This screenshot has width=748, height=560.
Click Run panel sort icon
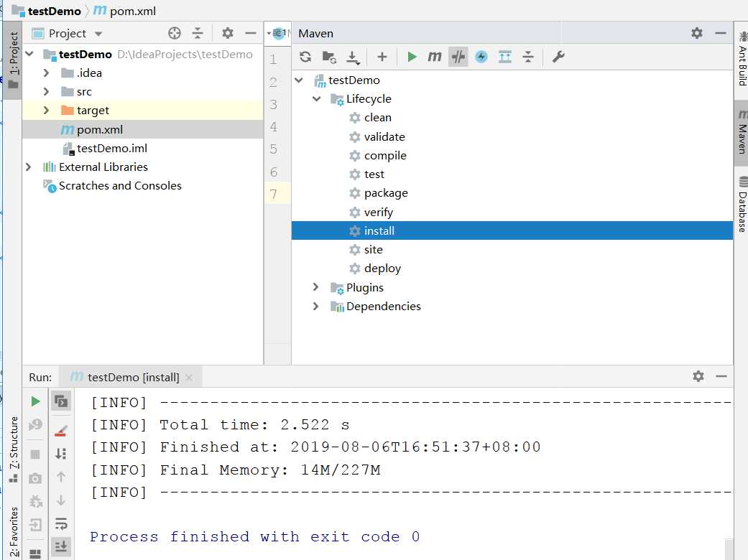61,453
